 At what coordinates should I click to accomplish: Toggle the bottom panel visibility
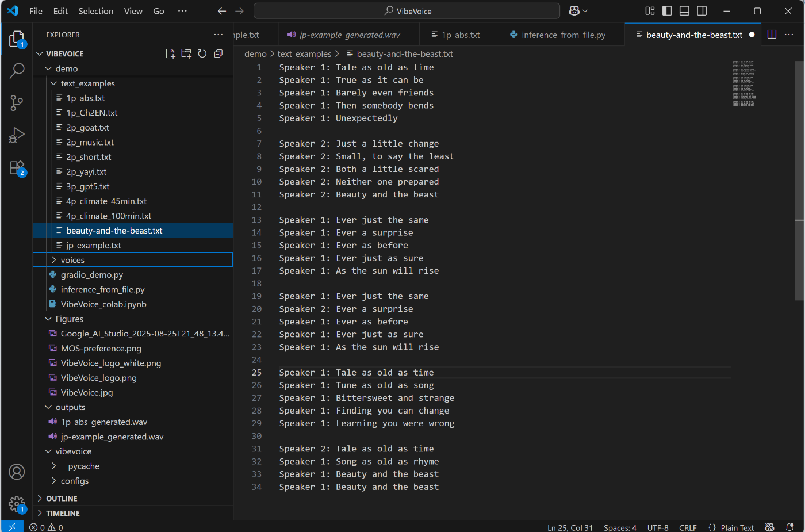(x=684, y=11)
